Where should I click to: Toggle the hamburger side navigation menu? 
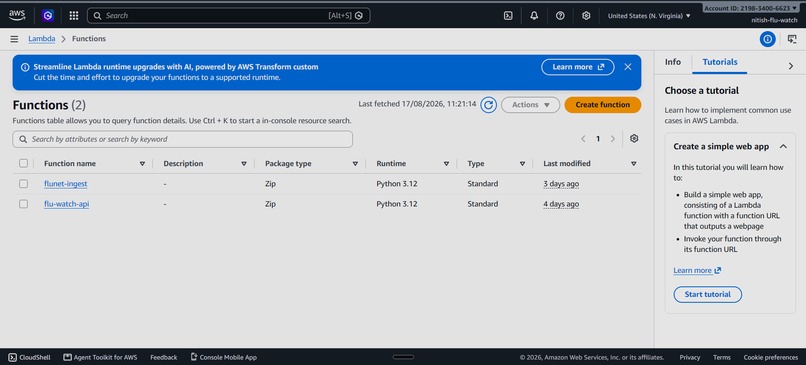click(14, 39)
